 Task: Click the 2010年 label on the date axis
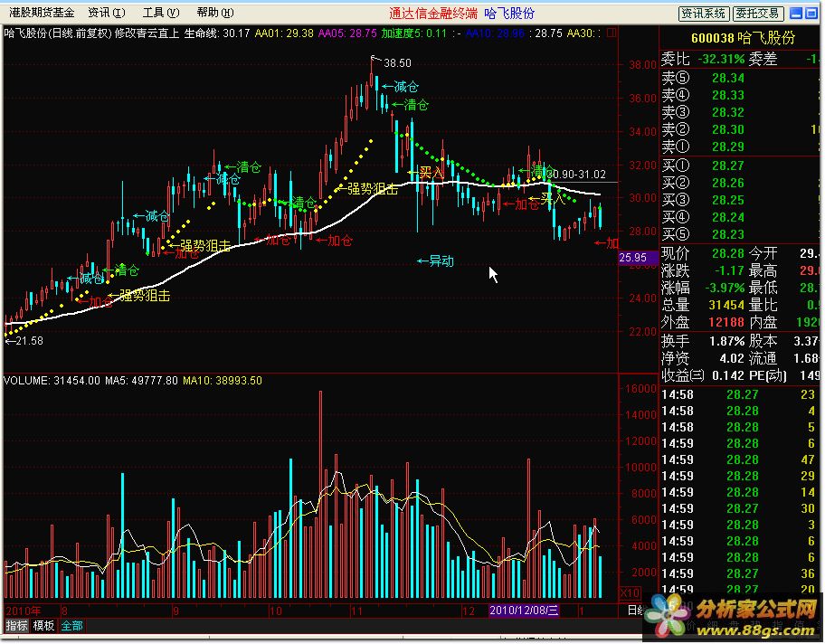point(24,611)
